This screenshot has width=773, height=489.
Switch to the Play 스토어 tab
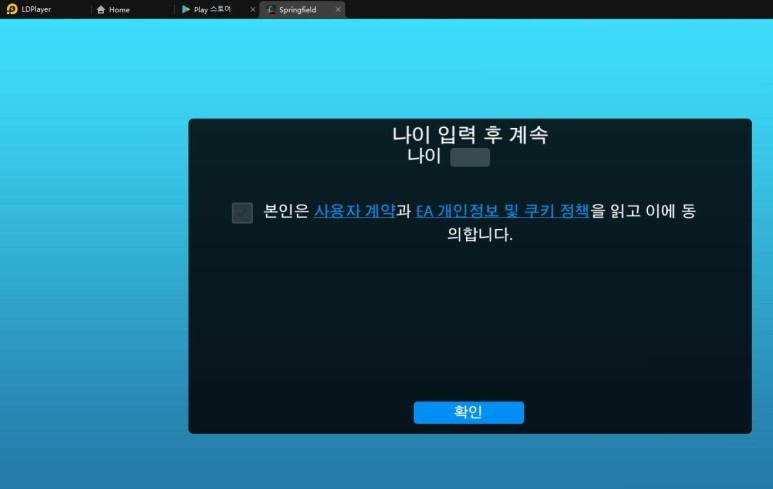[x=212, y=9]
